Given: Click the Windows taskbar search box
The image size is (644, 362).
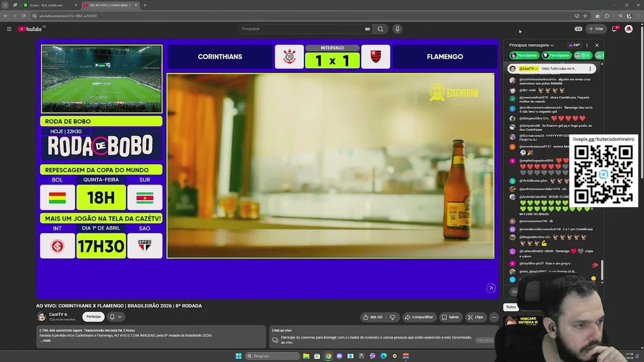Looking at the screenshot, I should [272, 356].
